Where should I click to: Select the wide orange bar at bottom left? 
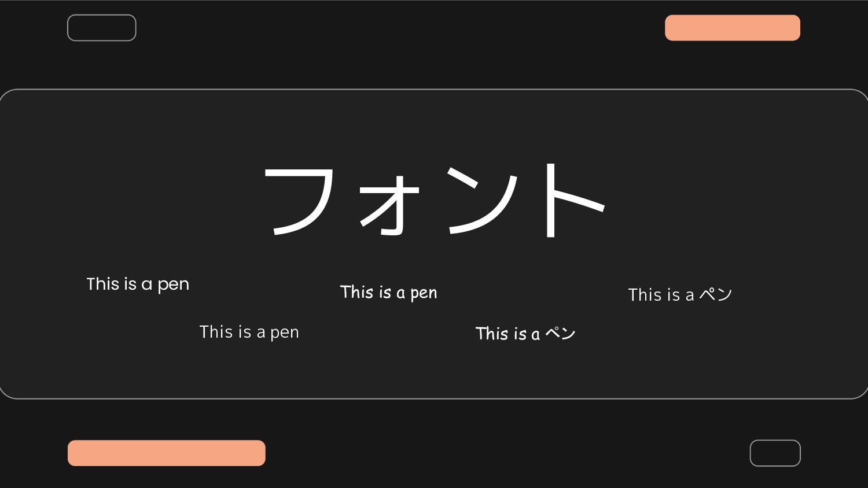(167, 453)
